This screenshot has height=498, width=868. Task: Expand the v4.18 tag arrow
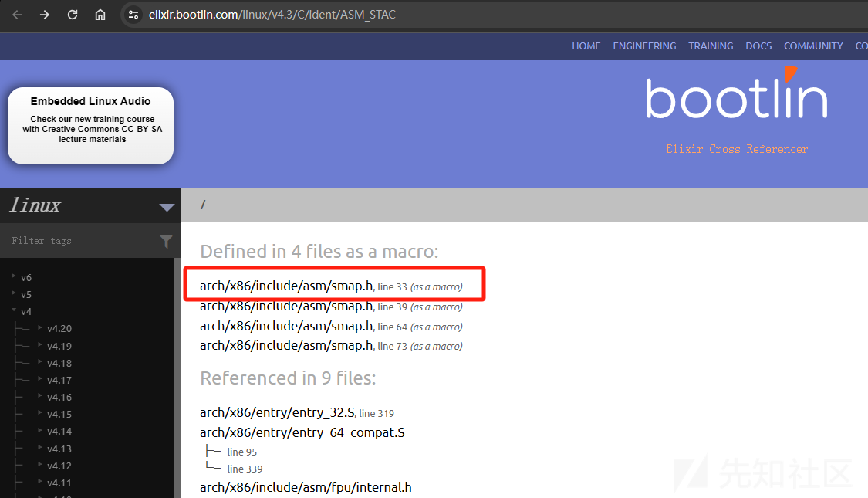coord(40,362)
